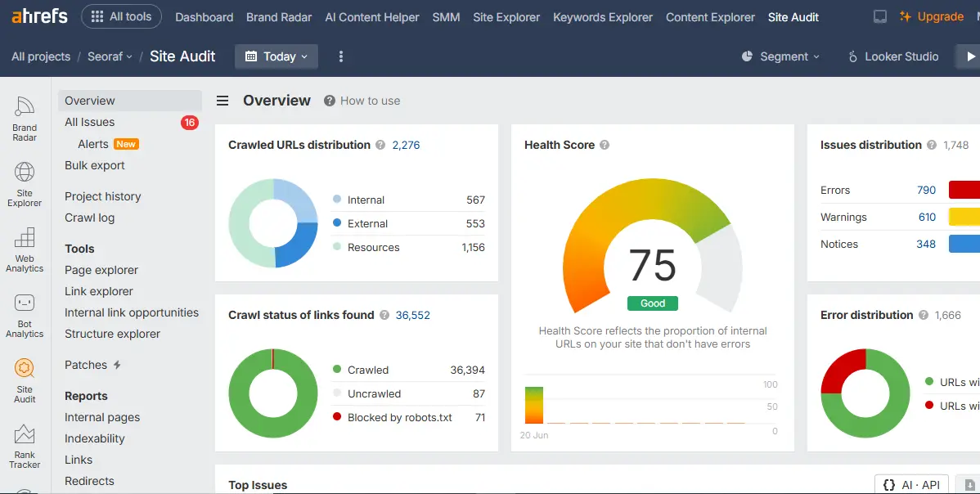The width and height of the screenshot is (980, 494).
Task: Click the 790 errors count
Action: (926, 190)
